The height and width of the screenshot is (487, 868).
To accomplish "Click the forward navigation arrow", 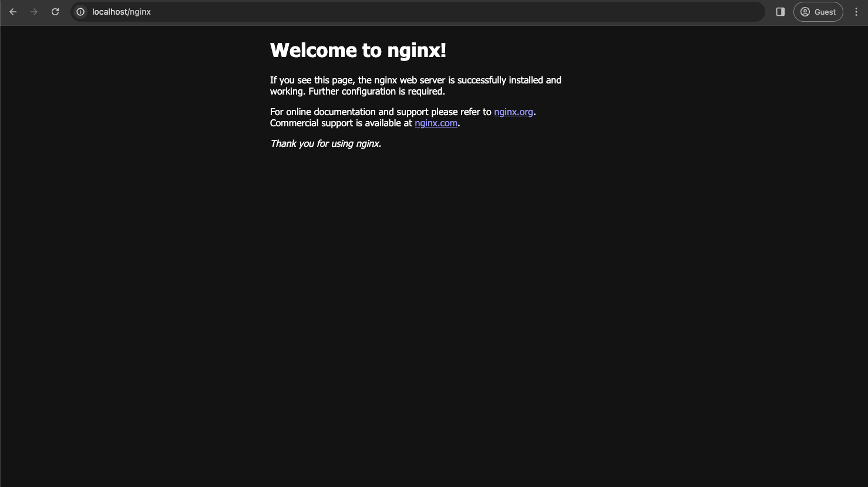I will pos(34,12).
